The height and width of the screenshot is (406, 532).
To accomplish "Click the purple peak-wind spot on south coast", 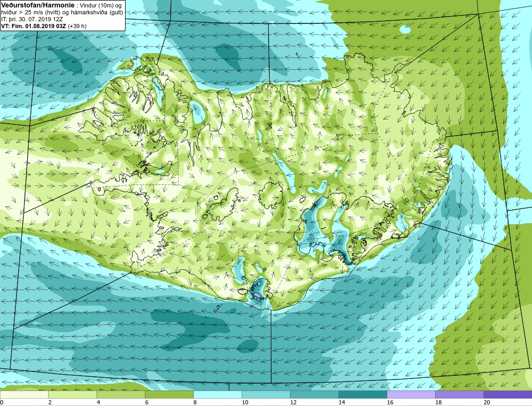I will click(257, 296).
